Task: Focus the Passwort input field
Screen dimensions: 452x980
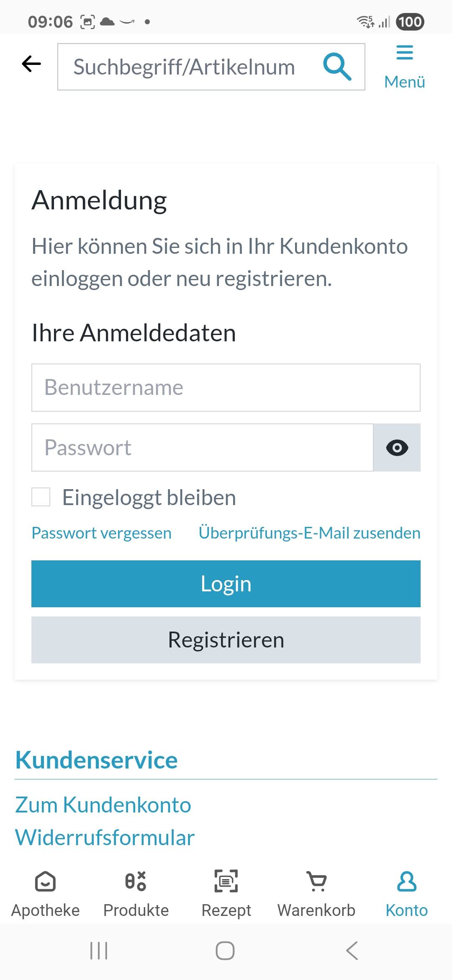Action: (x=202, y=448)
